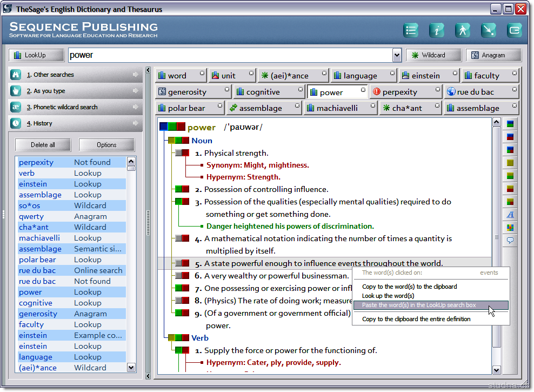Click the diagonal arrow icon in header

[x=489, y=30]
